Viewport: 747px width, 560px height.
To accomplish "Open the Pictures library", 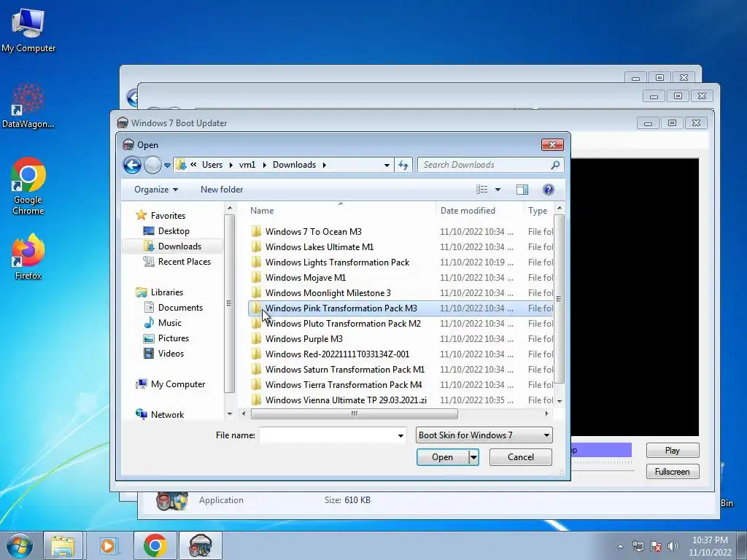I will 174,338.
